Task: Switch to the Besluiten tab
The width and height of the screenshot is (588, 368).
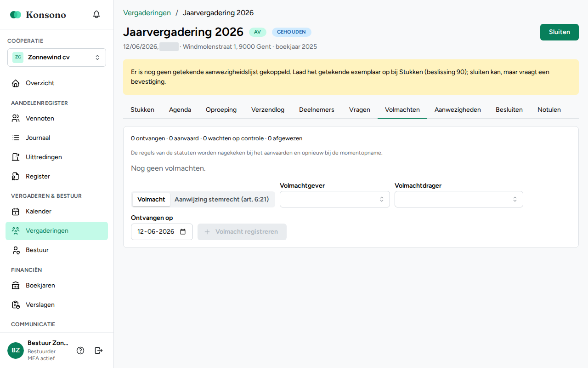Action: 509,110
